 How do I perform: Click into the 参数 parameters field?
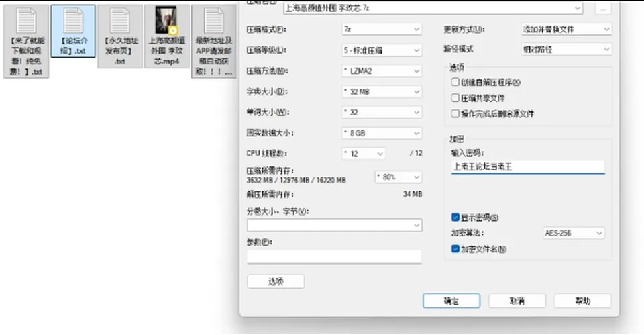coord(334,256)
